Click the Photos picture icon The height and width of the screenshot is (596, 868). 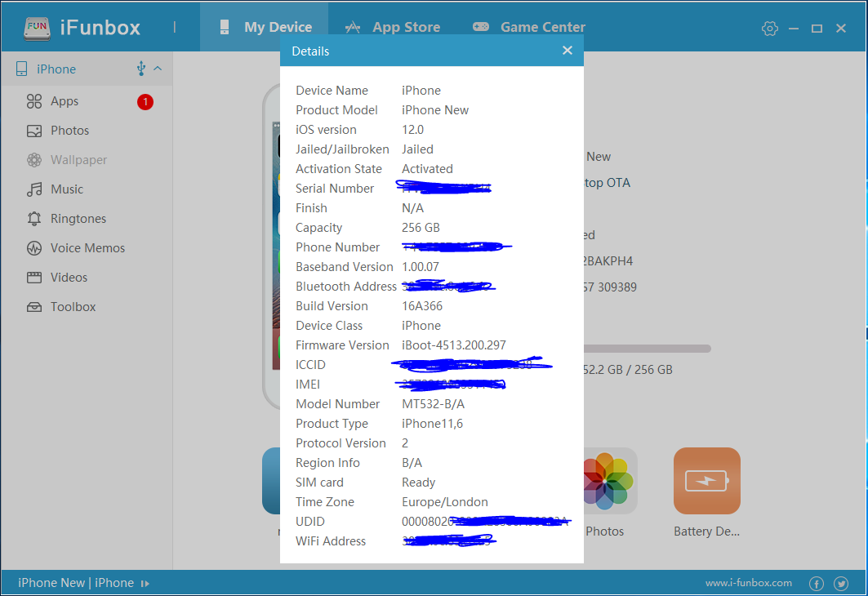click(34, 131)
